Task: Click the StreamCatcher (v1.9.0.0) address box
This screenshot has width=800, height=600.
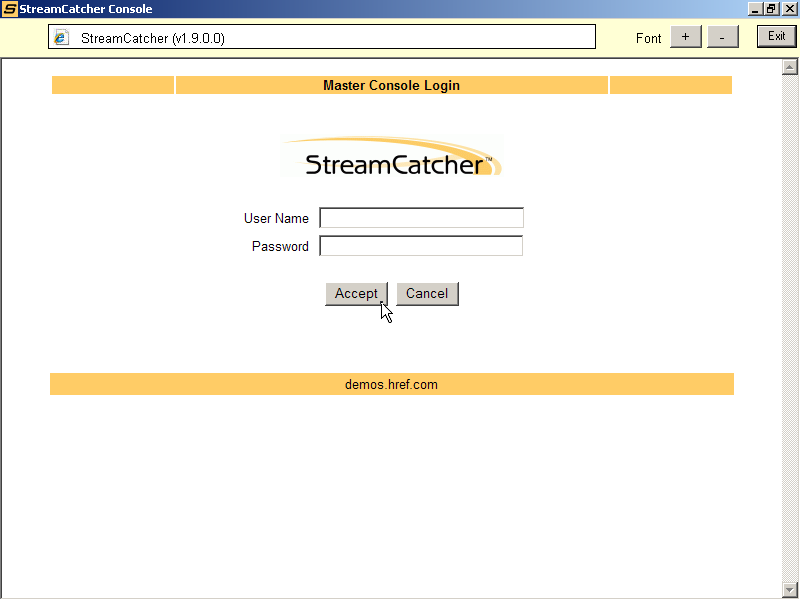Action: point(322,37)
